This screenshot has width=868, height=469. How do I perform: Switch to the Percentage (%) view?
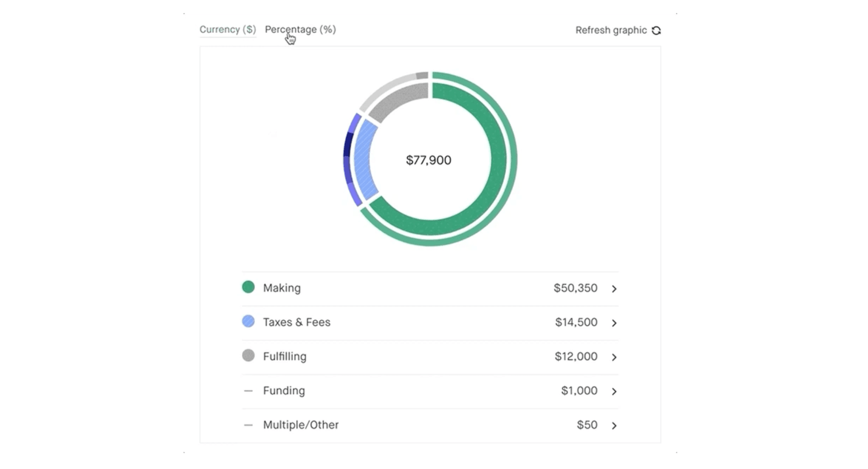pyautogui.click(x=300, y=29)
